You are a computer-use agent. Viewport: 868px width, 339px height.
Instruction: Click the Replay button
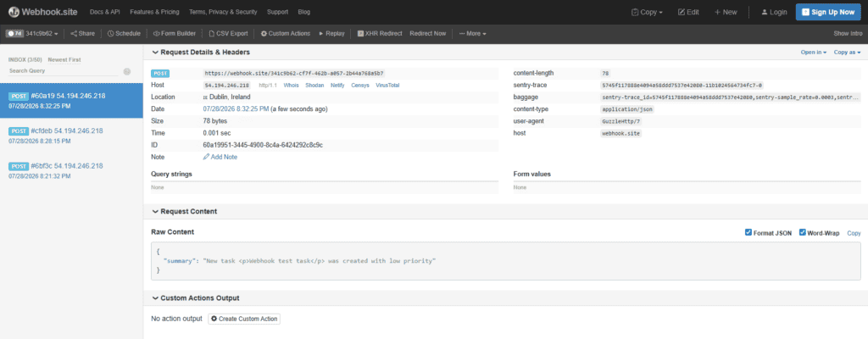click(x=331, y=33)
